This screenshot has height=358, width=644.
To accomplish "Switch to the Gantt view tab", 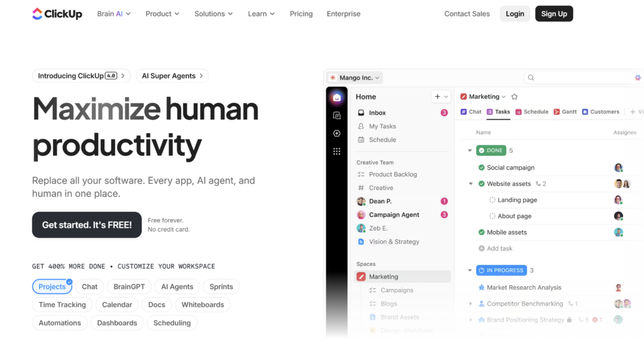I will (565, 112).
